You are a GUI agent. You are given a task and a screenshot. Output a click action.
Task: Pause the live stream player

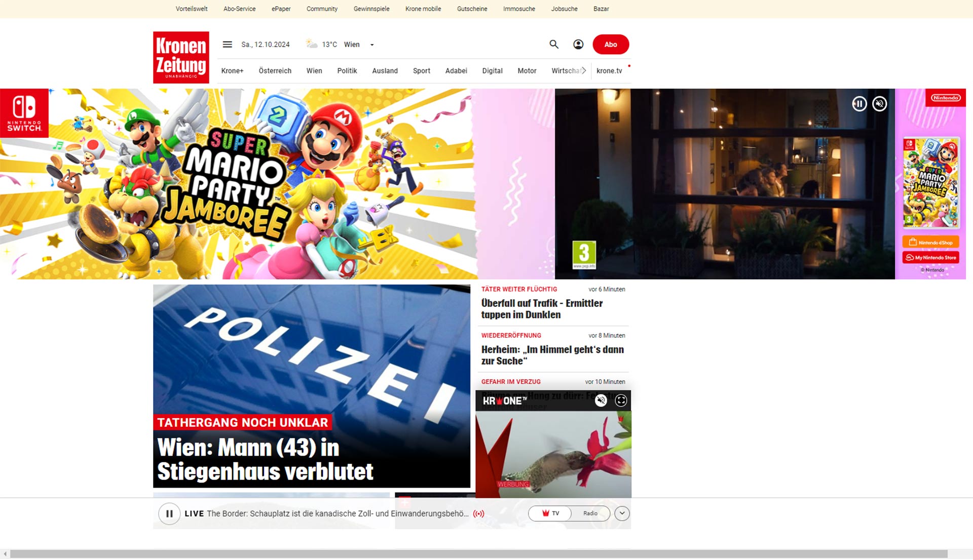[169, 513]
